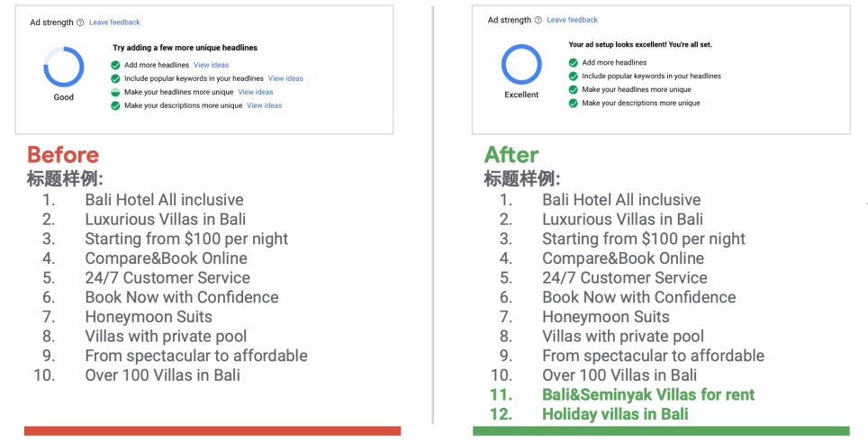The image size is (868, 443).
Task: Click the help icon in the Excellent ad strength panel
Action: click(538, 20)
